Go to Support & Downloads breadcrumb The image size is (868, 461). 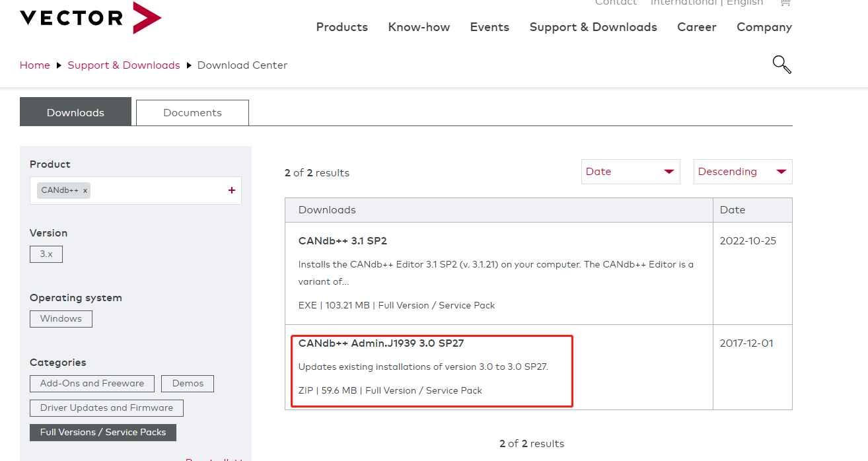[124, 65]
